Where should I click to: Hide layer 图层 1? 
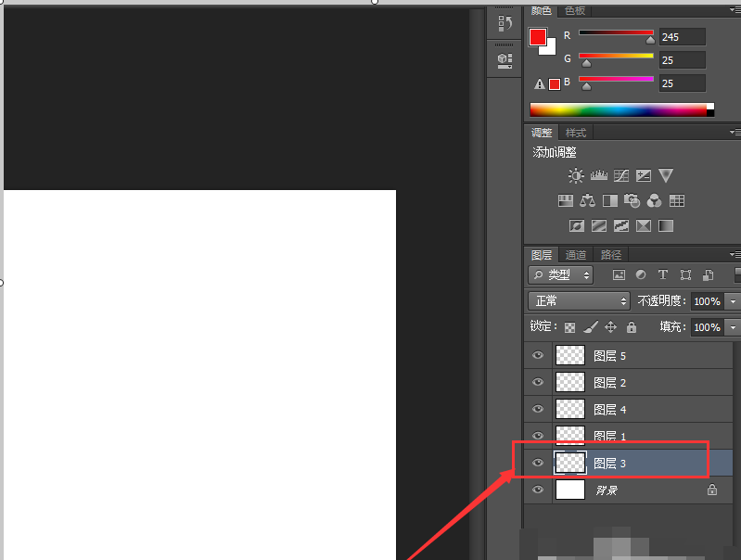tap(538, 436)
